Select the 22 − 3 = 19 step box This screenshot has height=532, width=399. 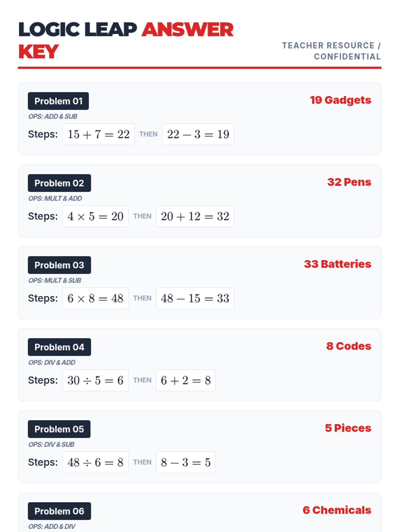coord(198,134)
